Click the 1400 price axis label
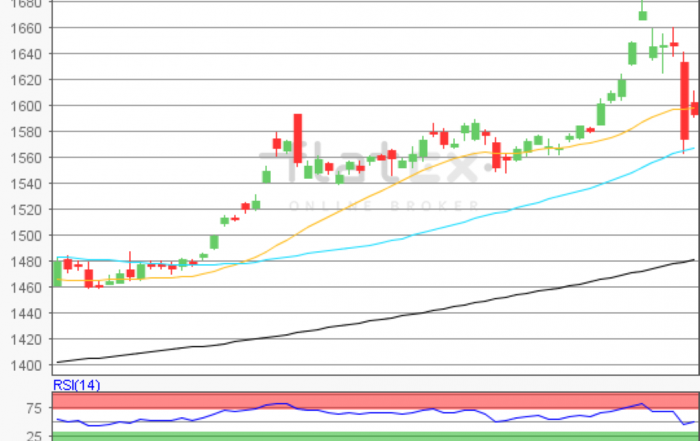This screenshot has width=700, height=441. pos(25,366)
